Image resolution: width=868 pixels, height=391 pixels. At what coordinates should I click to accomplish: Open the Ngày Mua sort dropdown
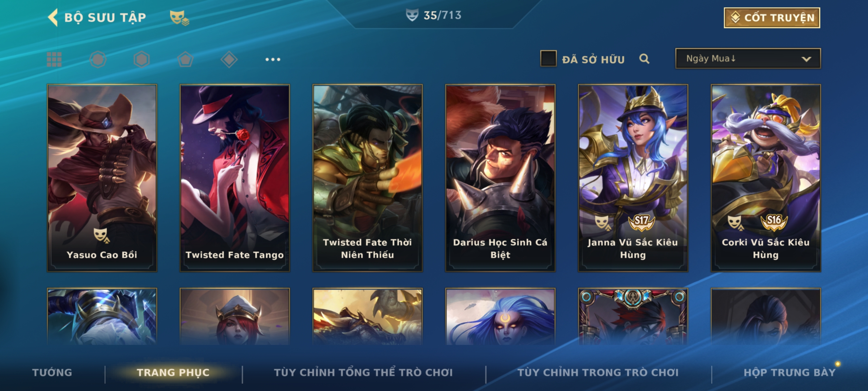point(748,59)
